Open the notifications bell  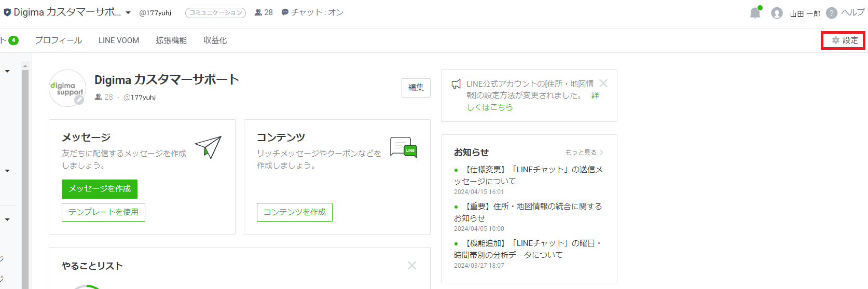(x=755, y=13)
